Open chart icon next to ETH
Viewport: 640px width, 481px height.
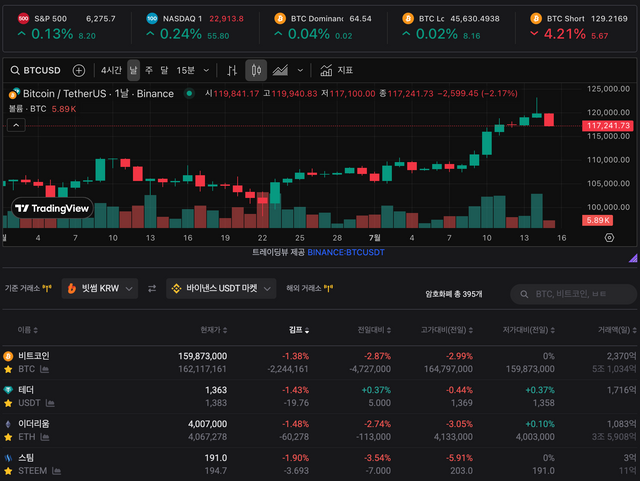click(x=45, y=437)
